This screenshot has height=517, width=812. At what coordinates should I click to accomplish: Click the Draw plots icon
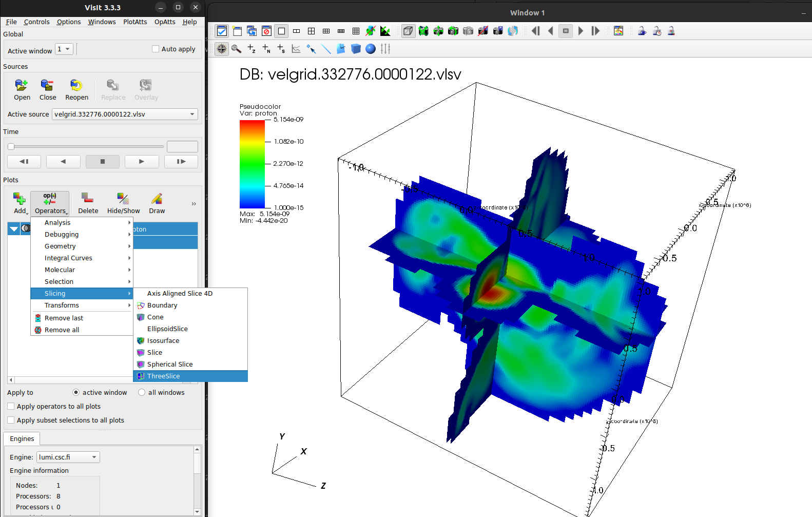coord(157,203)
